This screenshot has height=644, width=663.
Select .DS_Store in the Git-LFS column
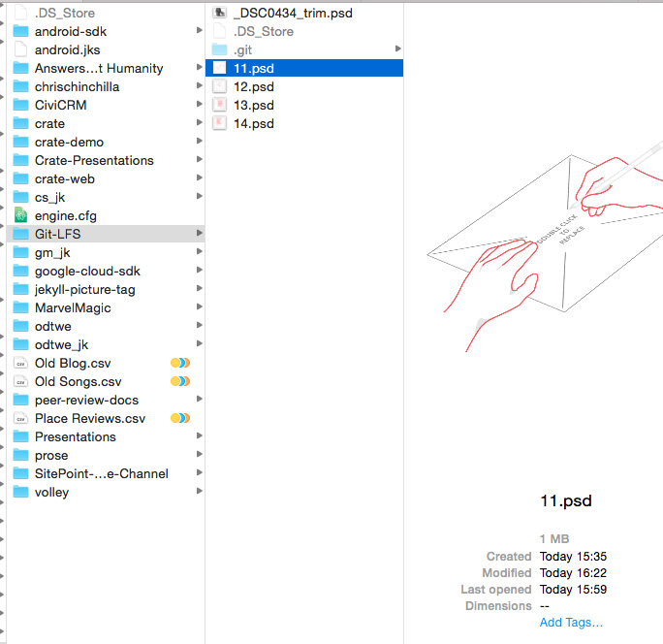point(304,31)
